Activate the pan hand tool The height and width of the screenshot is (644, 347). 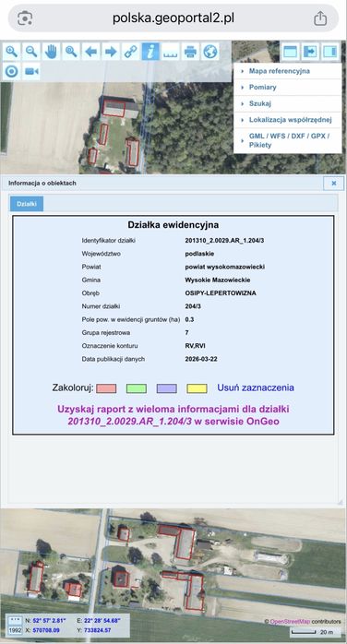(x=51, y=52)
